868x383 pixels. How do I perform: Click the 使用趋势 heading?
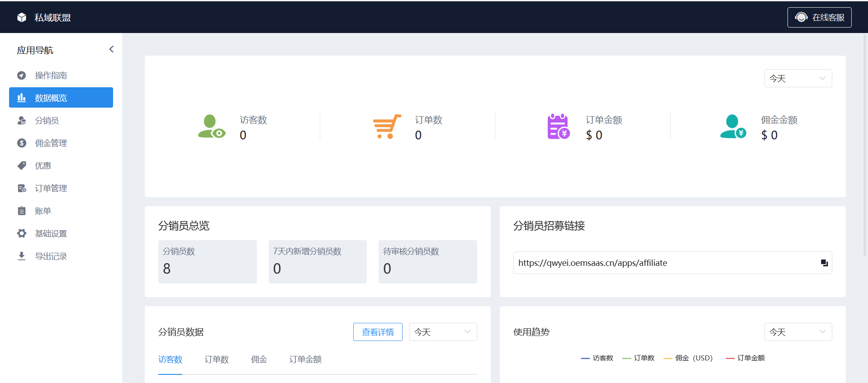531,332
